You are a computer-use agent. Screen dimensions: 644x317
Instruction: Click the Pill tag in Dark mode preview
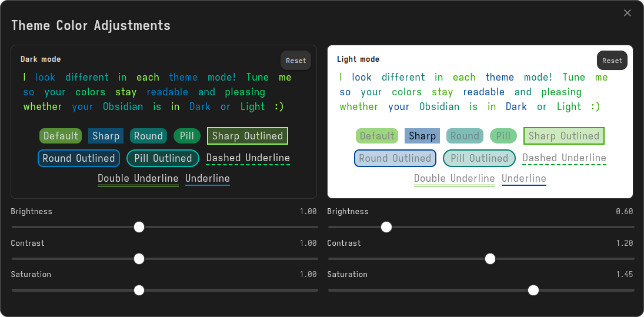click(x=187, y=136)
